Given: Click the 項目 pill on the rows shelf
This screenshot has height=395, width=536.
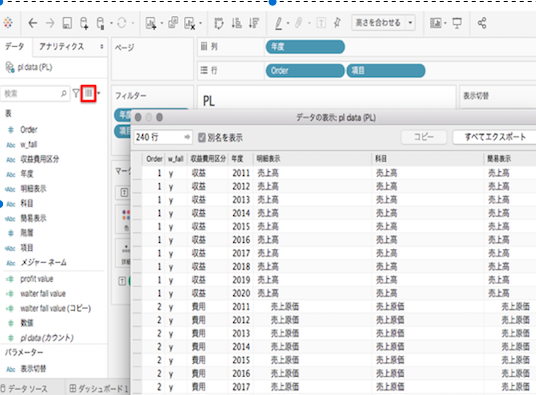Looking at the screenshot, I should point(386,71).
